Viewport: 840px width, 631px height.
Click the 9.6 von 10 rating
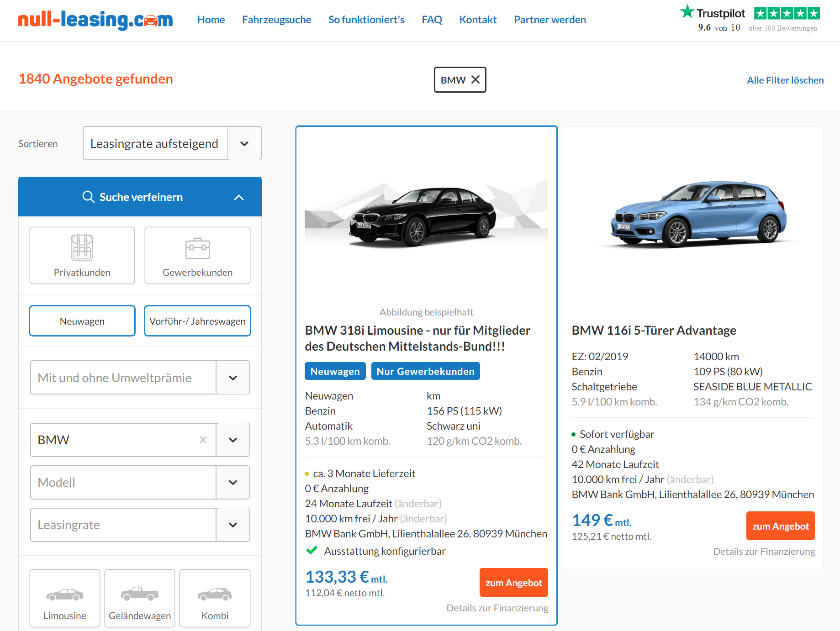pyautogui.click(x=719, y=28)
